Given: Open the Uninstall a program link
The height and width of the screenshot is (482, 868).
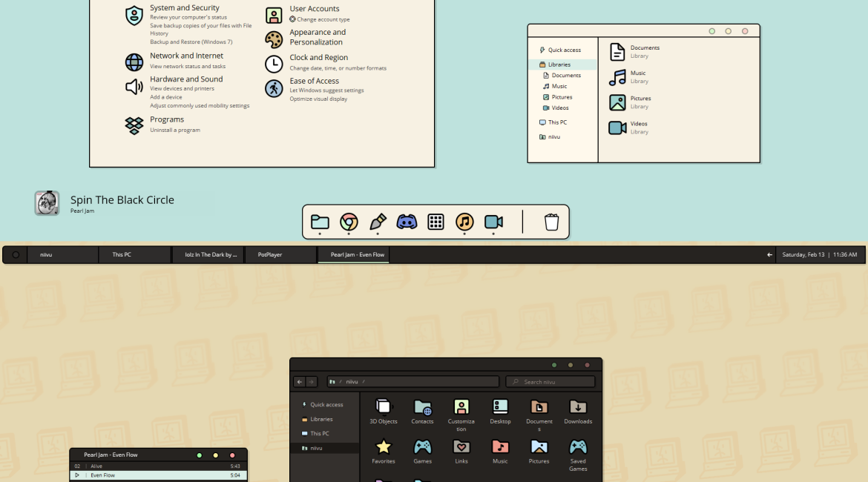Looking at the screenshot, I should (175, 131).
